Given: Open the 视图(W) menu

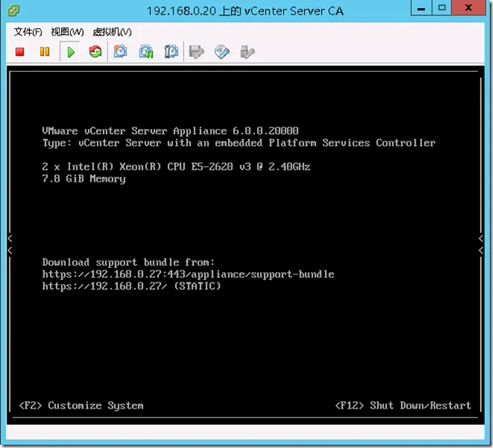Looking at the screenshot, I should click(67, 31).
